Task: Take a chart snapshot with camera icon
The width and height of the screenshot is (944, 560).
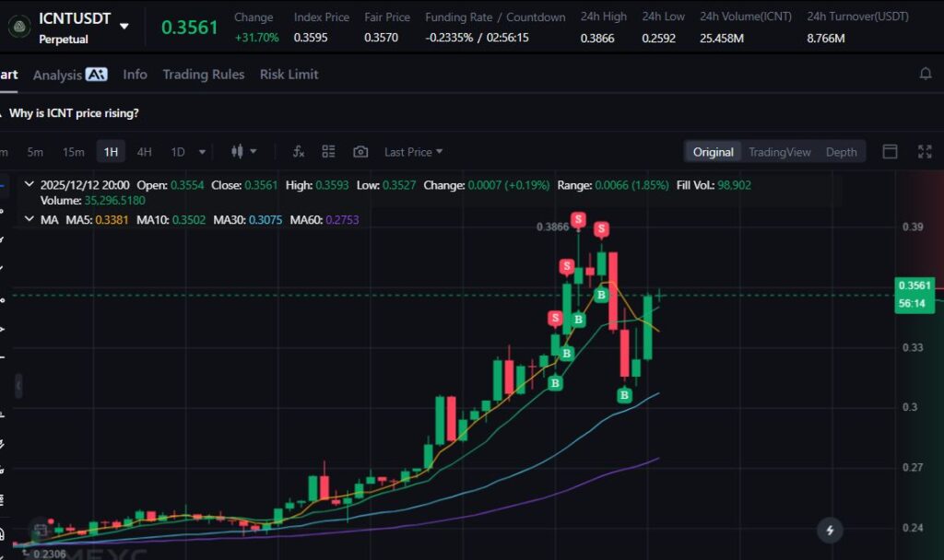Action: pyautogui.click(x=360, y=152)
